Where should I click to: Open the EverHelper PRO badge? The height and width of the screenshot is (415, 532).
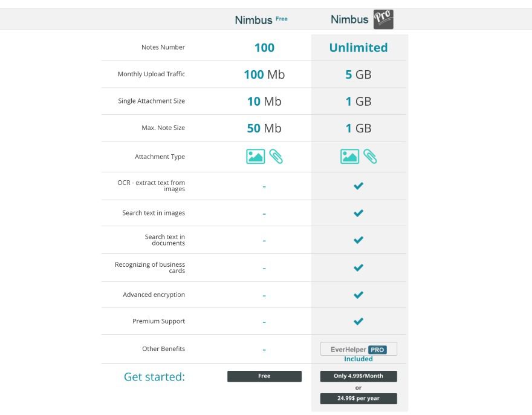[358, 349]
